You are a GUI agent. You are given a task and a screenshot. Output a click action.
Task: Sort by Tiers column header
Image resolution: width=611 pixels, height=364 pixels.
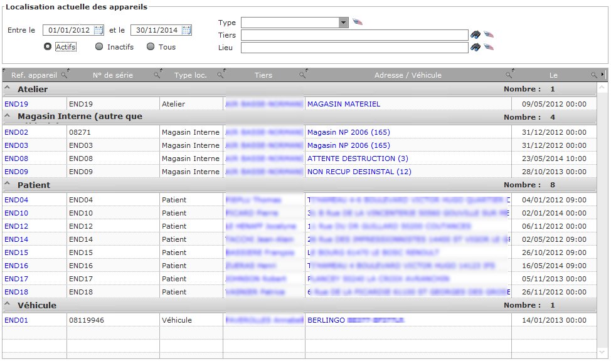pos(263,75)
